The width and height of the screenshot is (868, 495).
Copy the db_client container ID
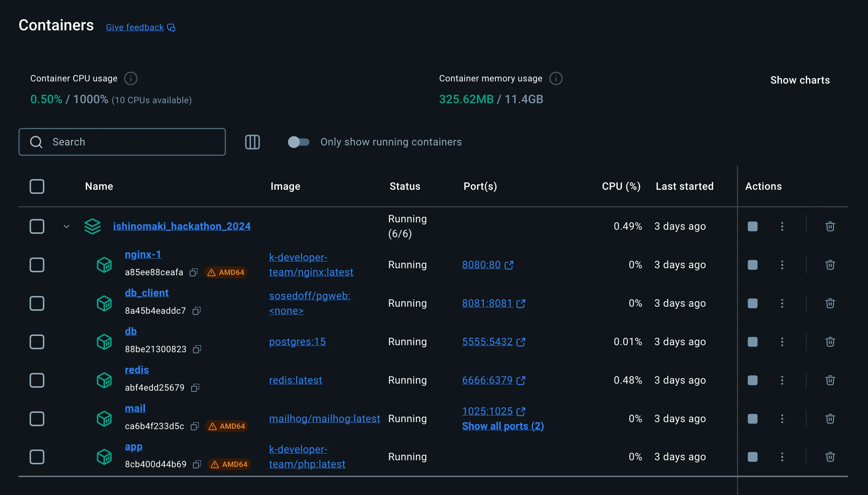pyautogui.click(x=197, y=311)
